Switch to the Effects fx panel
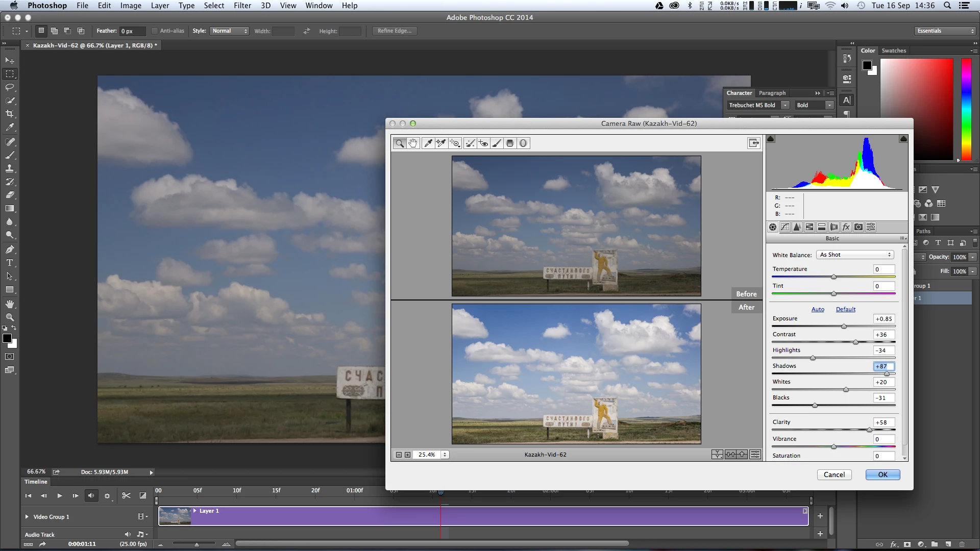Viewport: 980px width, 551px height. 846,227
